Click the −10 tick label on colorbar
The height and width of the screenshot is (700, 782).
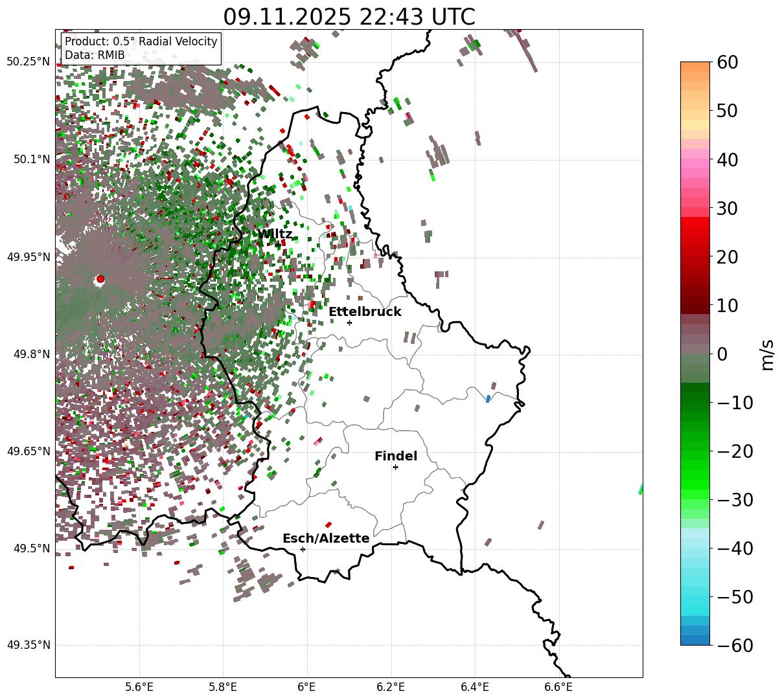tap(734, 403)
